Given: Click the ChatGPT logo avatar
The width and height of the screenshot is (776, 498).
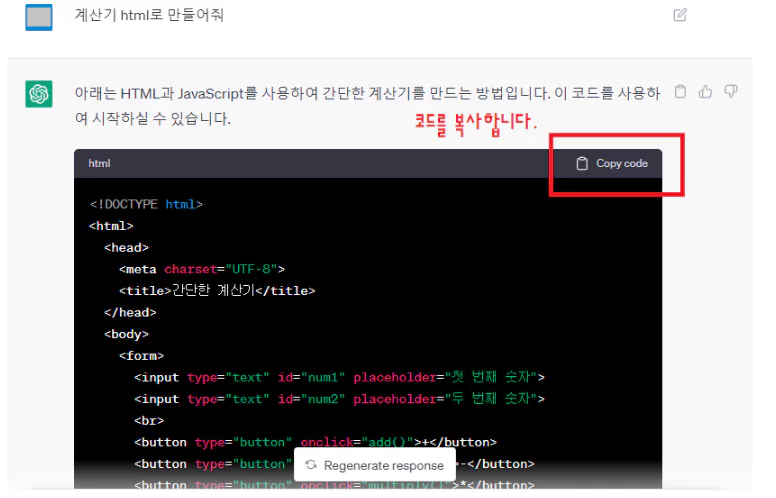Looking at the screenshot, I should [39, 94].
